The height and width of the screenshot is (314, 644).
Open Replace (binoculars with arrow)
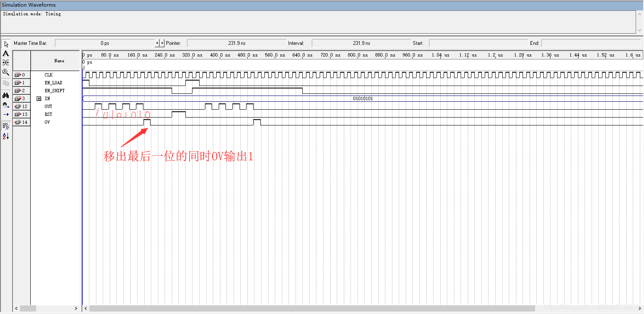point(6,104)
